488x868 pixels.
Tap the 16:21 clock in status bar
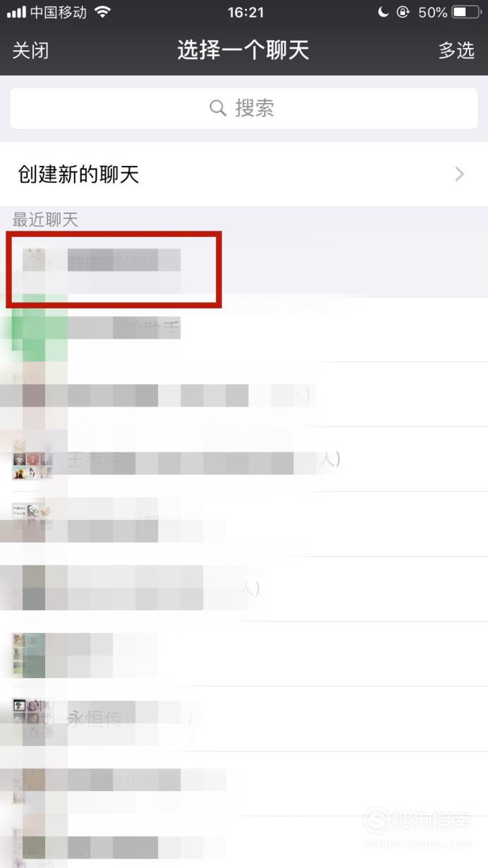[245, 12]
